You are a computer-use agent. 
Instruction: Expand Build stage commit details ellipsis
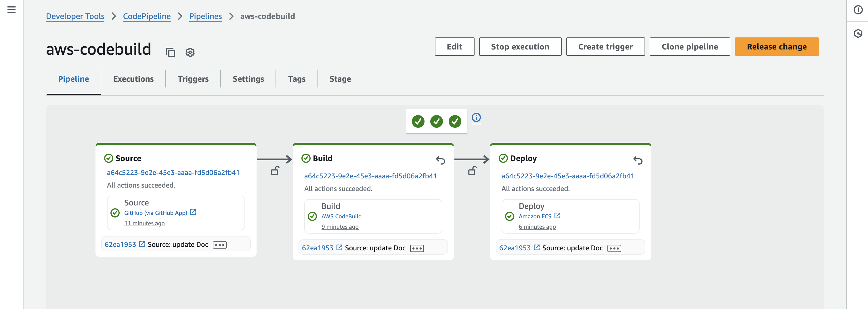pos(417,248)
